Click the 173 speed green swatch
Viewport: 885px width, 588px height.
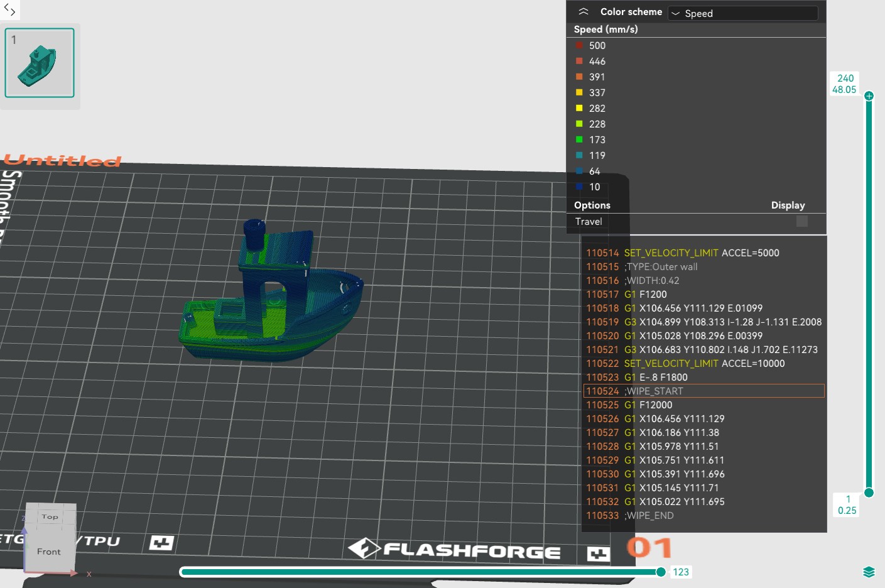[579, 139]
